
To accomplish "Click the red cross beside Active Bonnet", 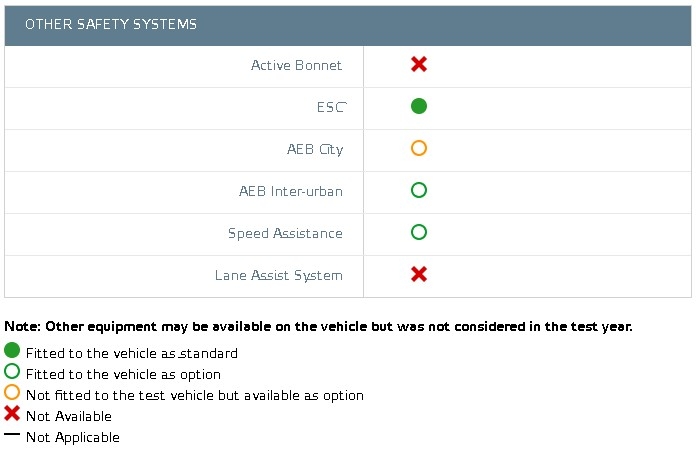I will [x=419, y=64].
